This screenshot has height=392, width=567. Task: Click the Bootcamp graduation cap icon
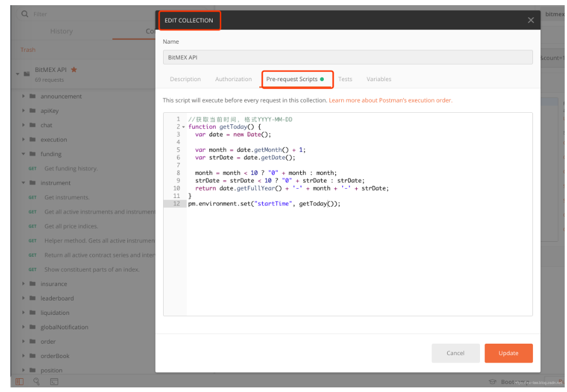[492, 382]
